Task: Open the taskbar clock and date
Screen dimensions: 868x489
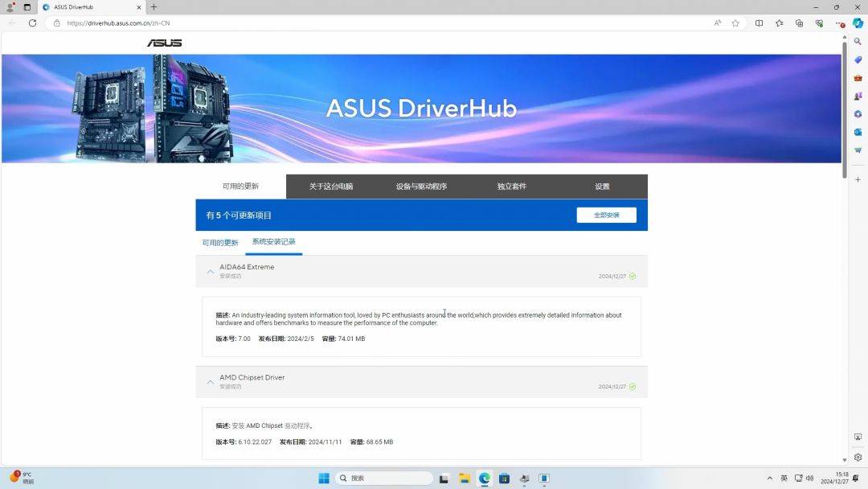Action: pyautogui.click(x=835, y=478)
